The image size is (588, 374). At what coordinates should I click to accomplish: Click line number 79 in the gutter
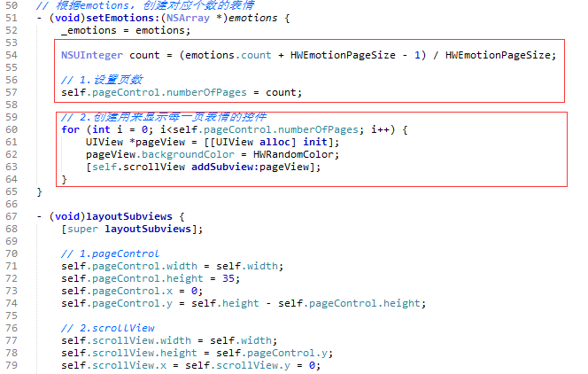point(12,365)
